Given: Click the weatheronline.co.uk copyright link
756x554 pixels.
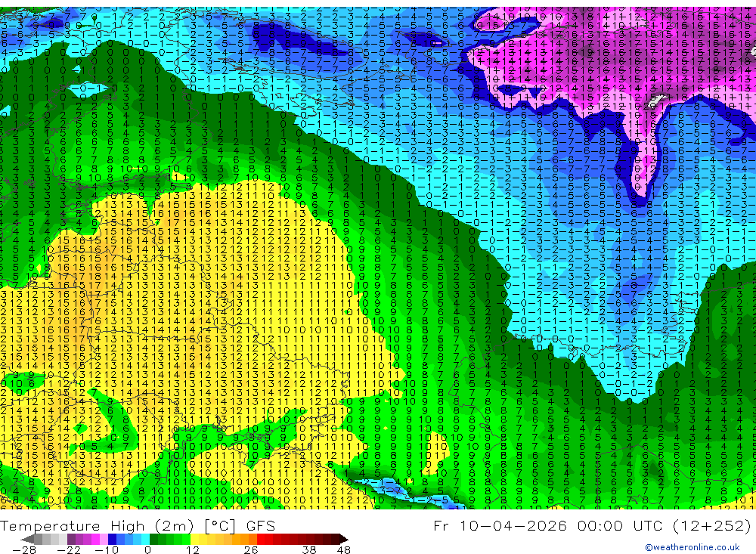Looking at the screenshot, I should (x=692, y=547).
